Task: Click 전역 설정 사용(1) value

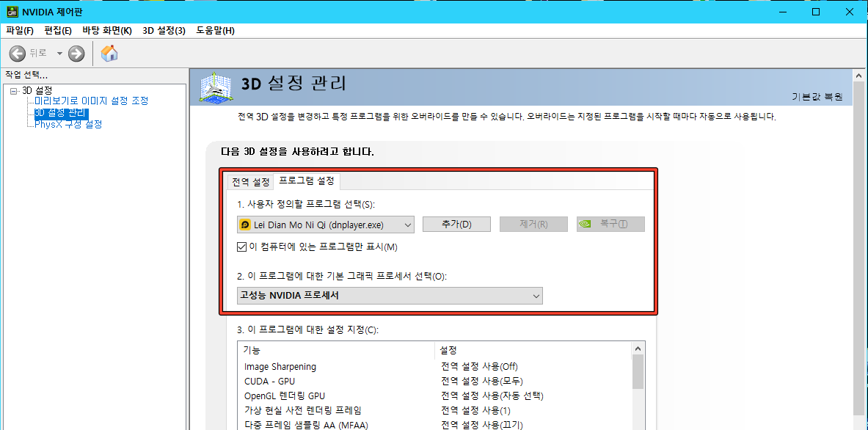Action: click(x=476, y=411)
